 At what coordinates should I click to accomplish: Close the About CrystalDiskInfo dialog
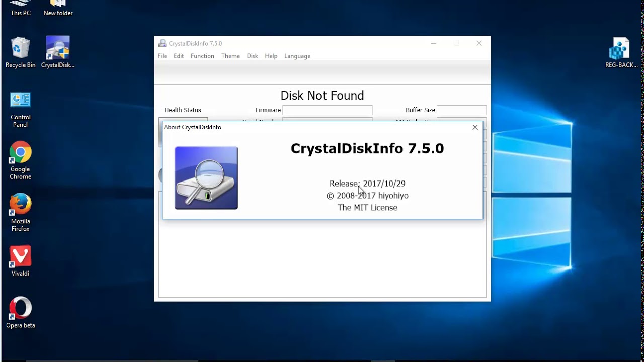pyautogui.click(x=475, y=127)
